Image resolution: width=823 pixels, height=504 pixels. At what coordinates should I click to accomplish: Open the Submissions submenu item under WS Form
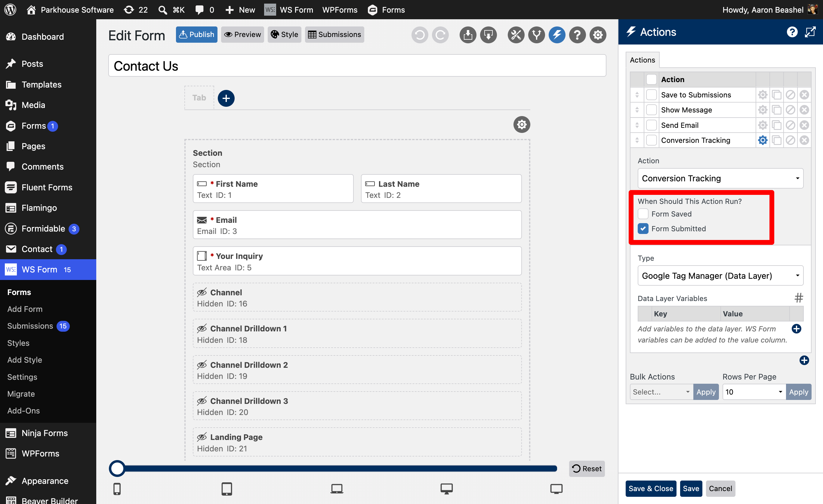(30, 326)
